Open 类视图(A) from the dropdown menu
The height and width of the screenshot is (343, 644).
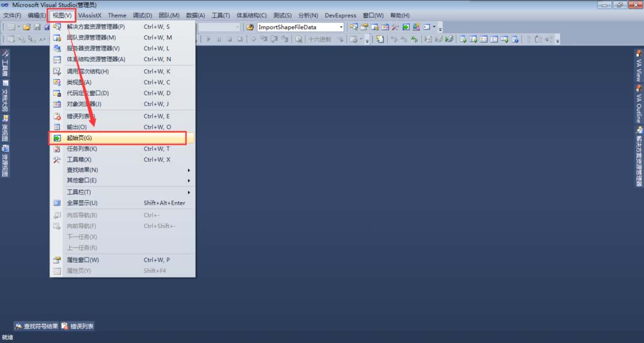[122, 82]
